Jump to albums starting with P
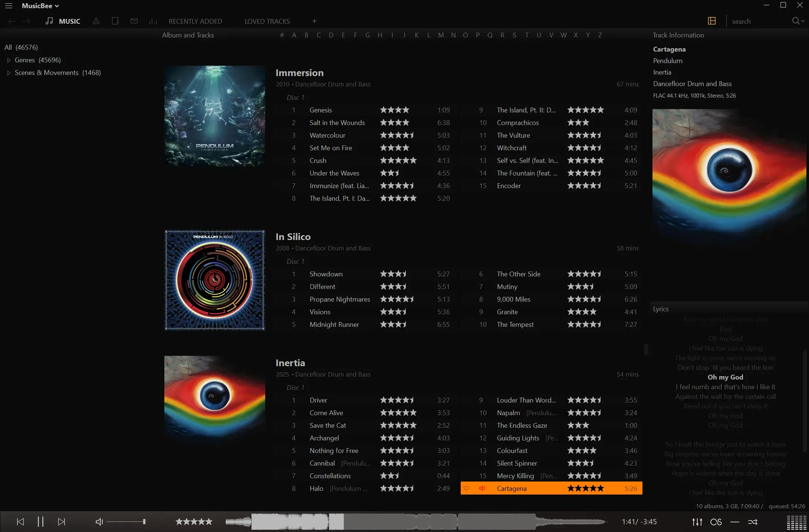 tap(478, 35)
